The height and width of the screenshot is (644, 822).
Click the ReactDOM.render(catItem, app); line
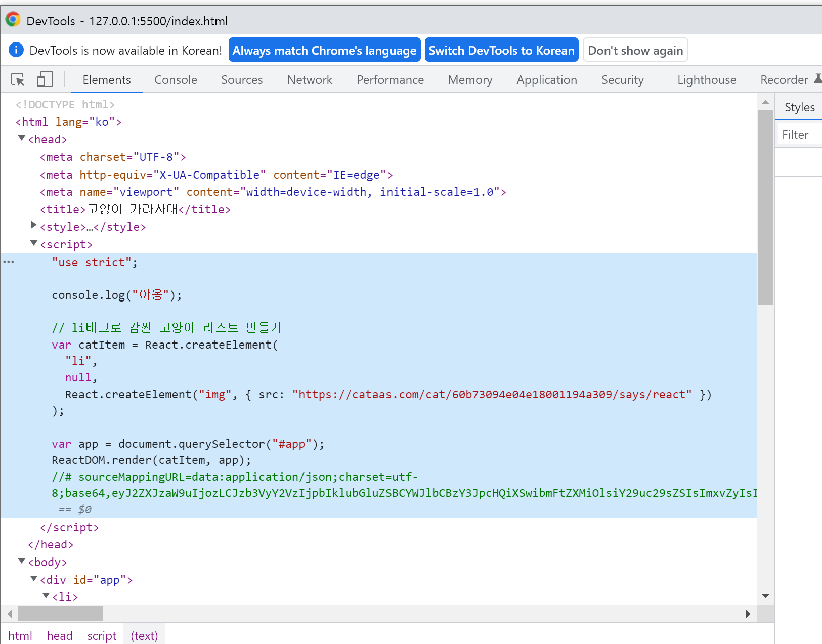click(151, 460)
